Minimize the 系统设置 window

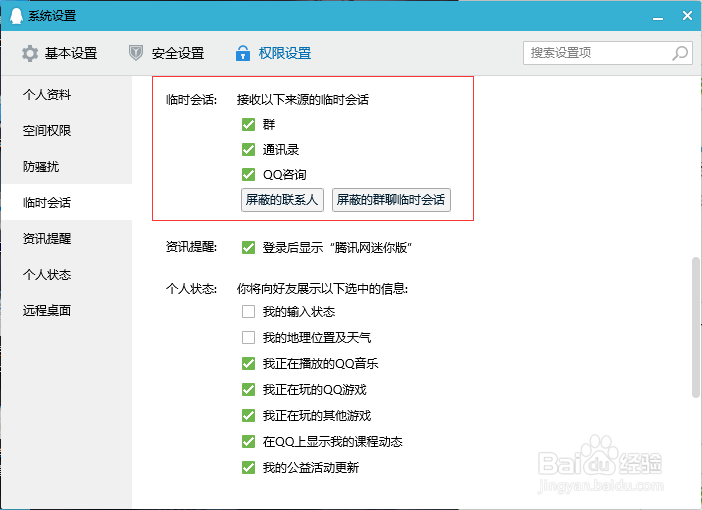658,17
